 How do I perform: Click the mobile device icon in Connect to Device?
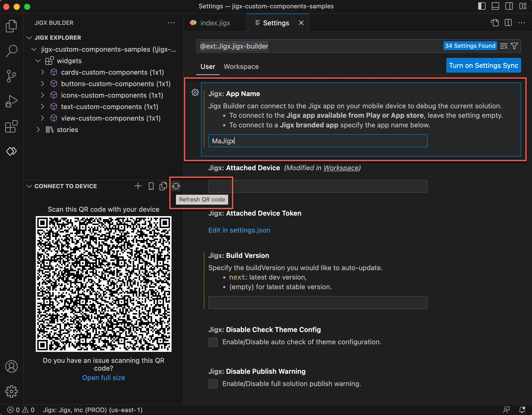[x=151, y=186]
